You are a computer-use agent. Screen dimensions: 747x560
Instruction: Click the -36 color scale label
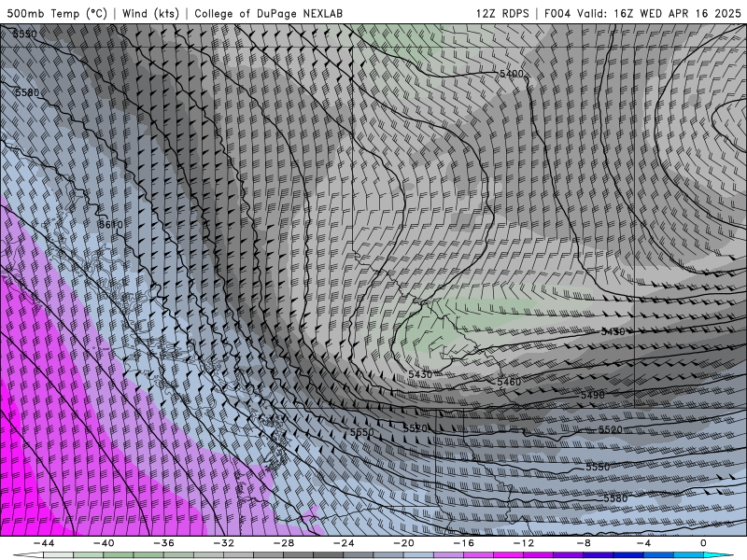[x=163, y=543]
